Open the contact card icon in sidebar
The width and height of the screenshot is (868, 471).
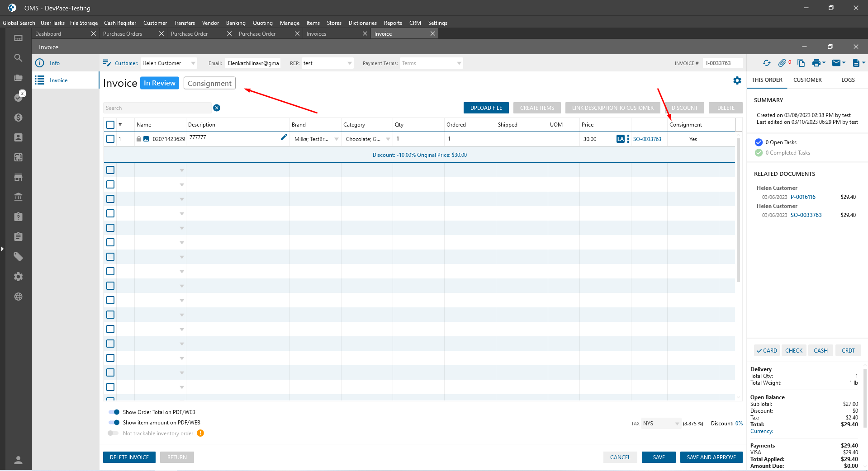pyautogui.click(x=18, y=137)
